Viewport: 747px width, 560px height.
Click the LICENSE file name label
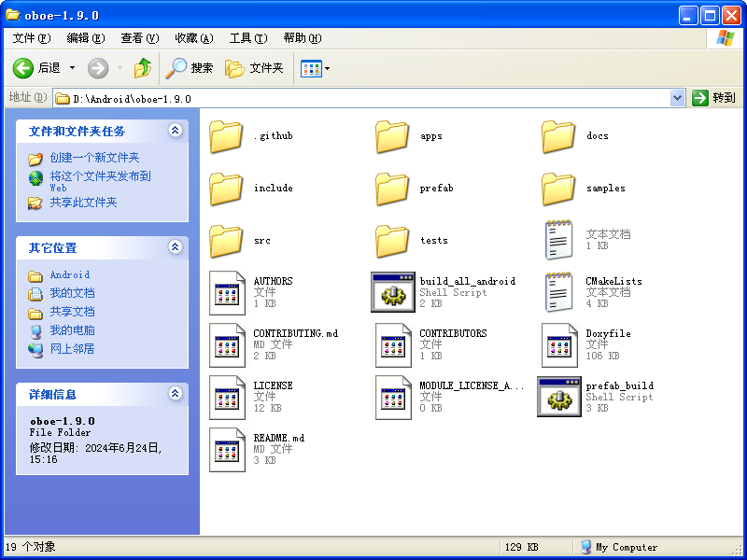273,385
